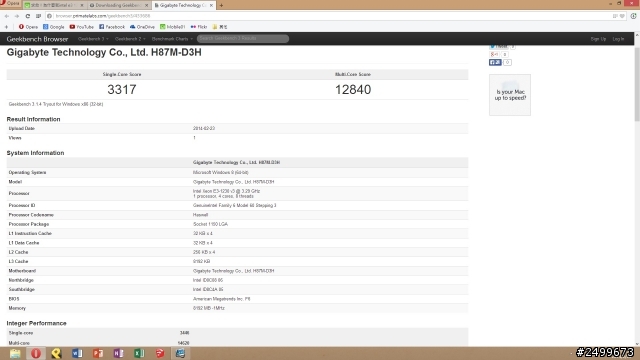This screenshot has height=360, width=640.
Task: Click the Search Geekbench 3 Results field
Action: tap(243, 38)
